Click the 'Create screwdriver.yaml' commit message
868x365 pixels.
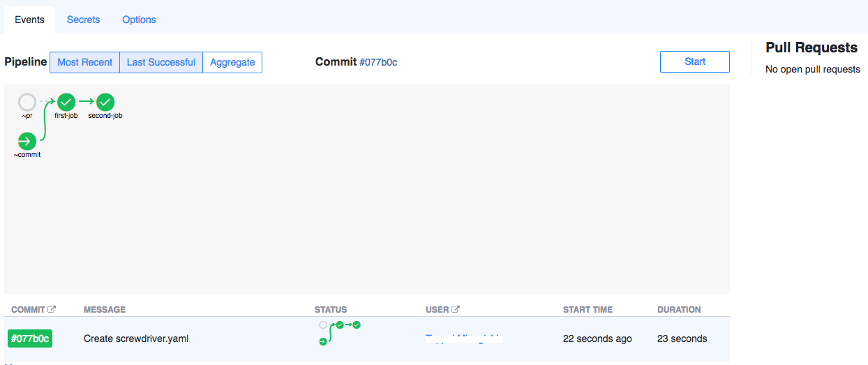point(136,338)
